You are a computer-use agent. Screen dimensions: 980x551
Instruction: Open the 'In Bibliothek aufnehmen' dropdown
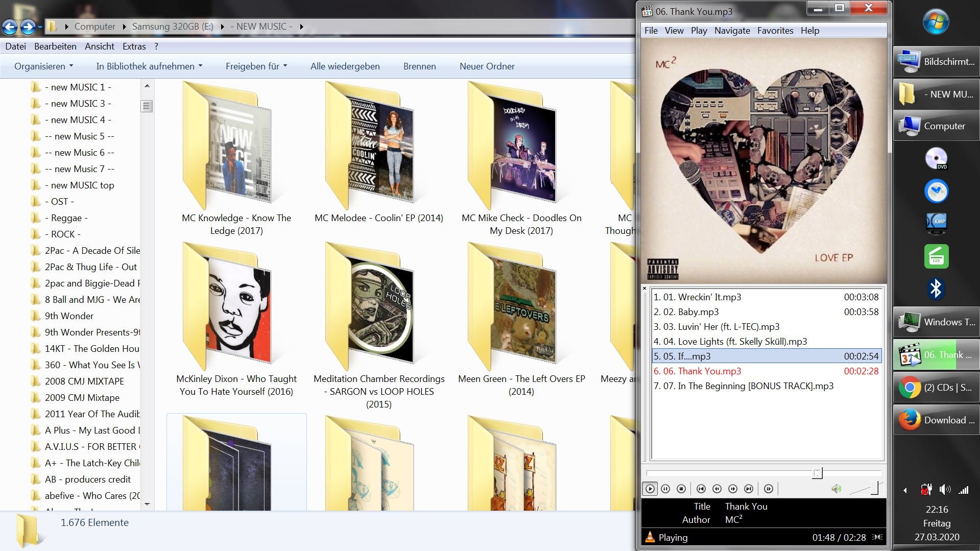click(x=149, y=66)
